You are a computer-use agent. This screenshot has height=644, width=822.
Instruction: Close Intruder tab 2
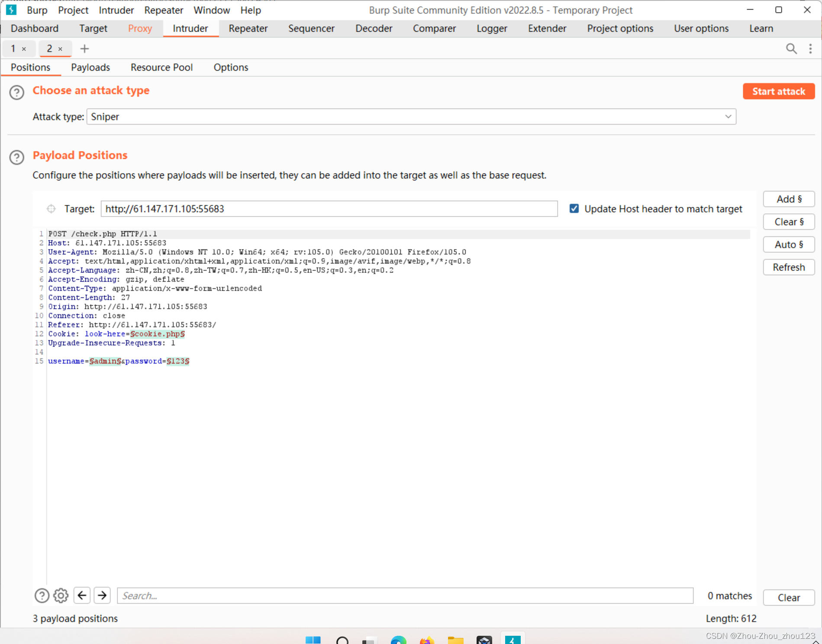click(x=61, y=49)
